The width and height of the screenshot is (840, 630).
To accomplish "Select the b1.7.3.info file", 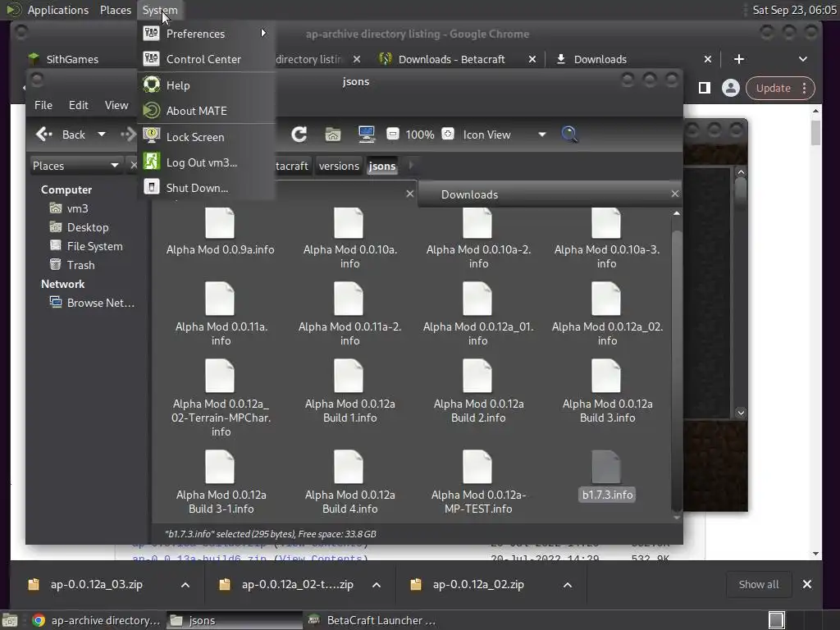I will tap(606, 477).
